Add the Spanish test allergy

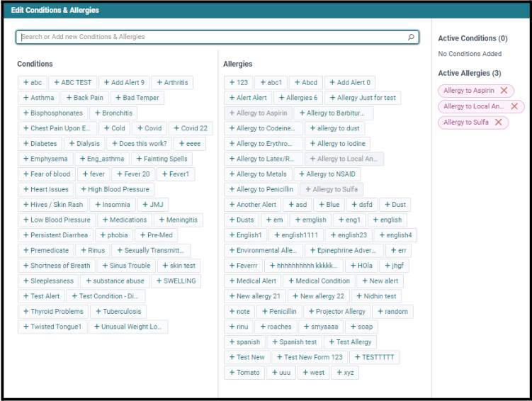[x=295, y=342]
